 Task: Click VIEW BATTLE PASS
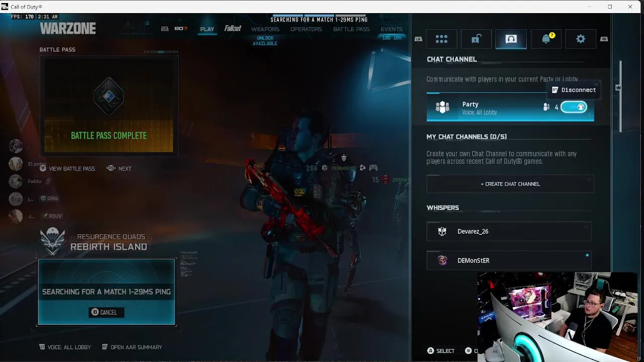67,168
